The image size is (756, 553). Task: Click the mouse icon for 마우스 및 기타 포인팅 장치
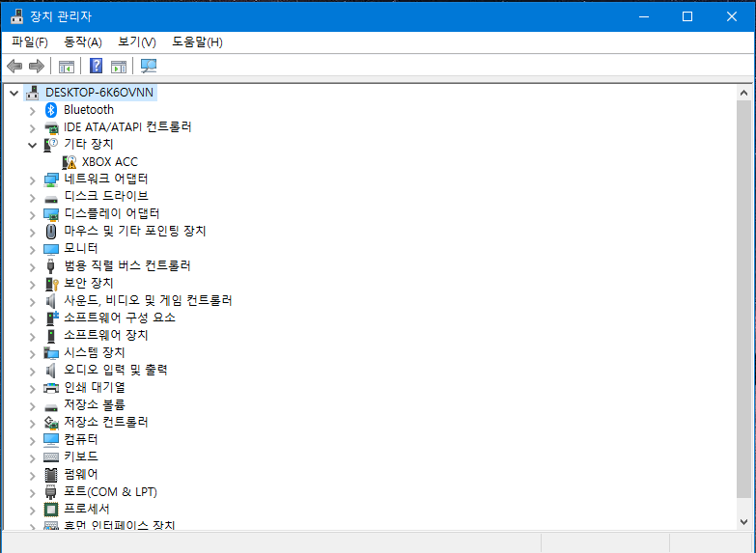(50, 232)
